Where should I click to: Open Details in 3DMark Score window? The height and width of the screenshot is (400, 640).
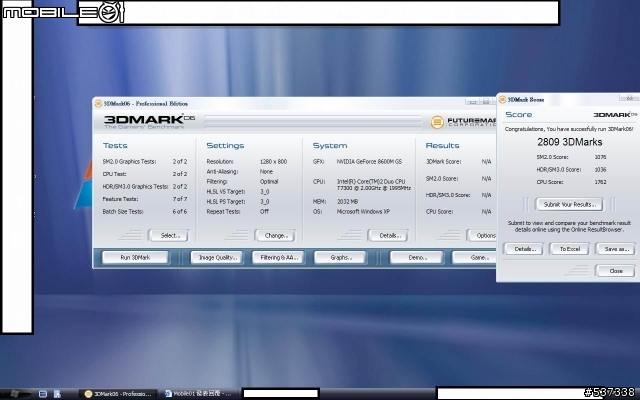tap(524, 249)
